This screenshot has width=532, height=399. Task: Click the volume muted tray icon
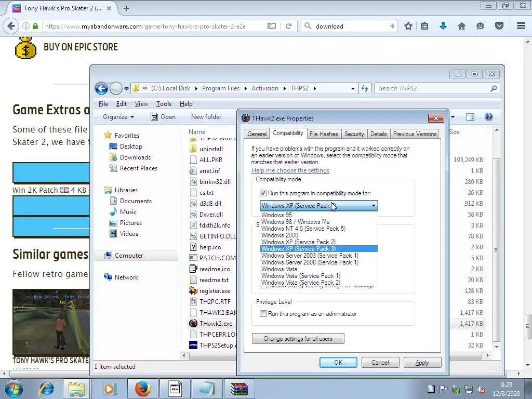(x=481, y=389)
